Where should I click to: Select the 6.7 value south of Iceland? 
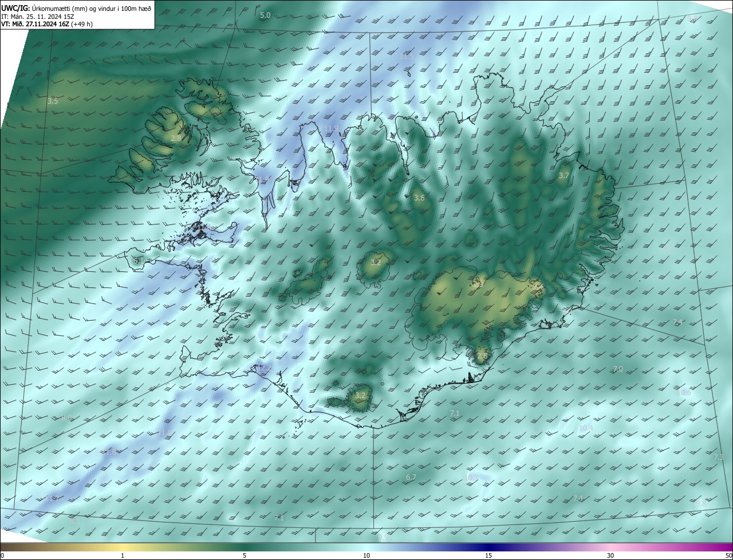[x=411, y=478]
